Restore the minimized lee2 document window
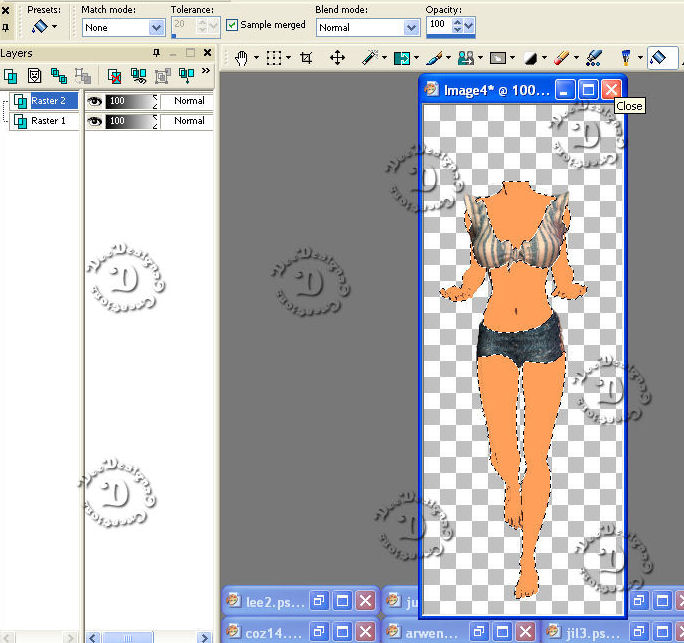Screen dimensions: 684x643 pyautogui.click(x=320, y=601)
